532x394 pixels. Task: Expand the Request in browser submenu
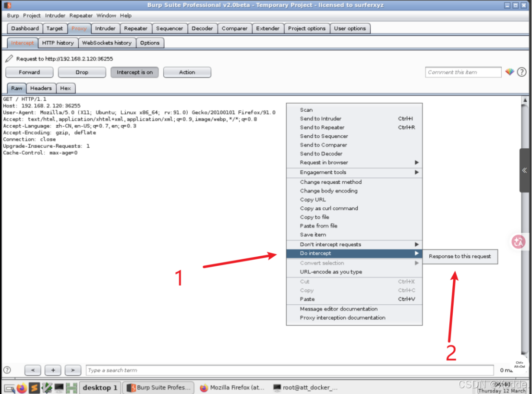[x=354, y=162]
